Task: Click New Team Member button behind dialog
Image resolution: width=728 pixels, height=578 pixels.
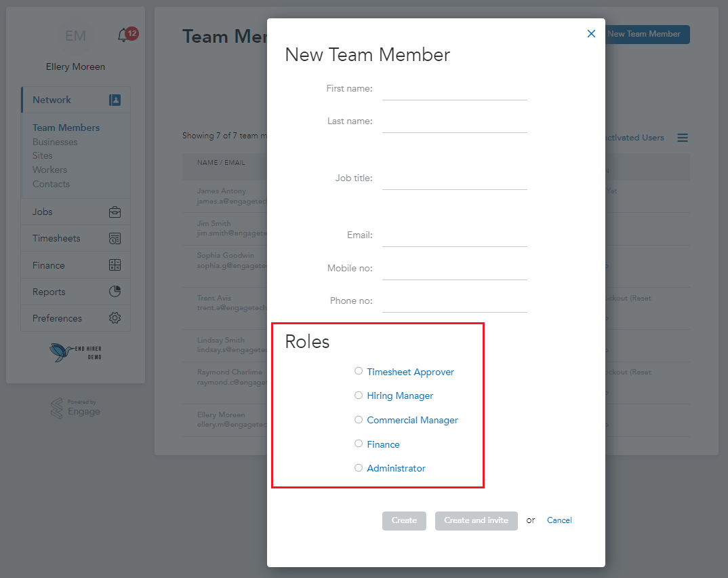Action: click(x=647, y=35)
